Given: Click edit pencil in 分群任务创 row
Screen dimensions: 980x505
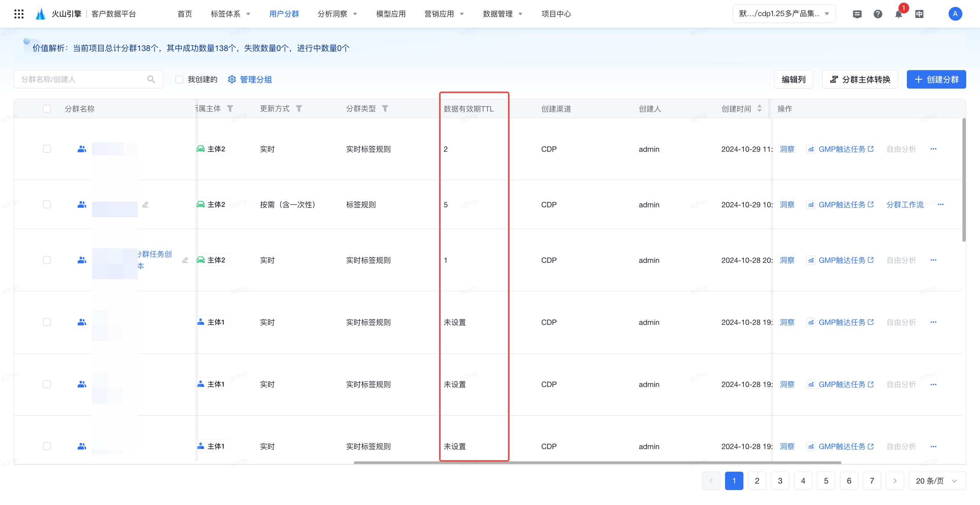Looking at the screenshot, I should coord(185,260).
